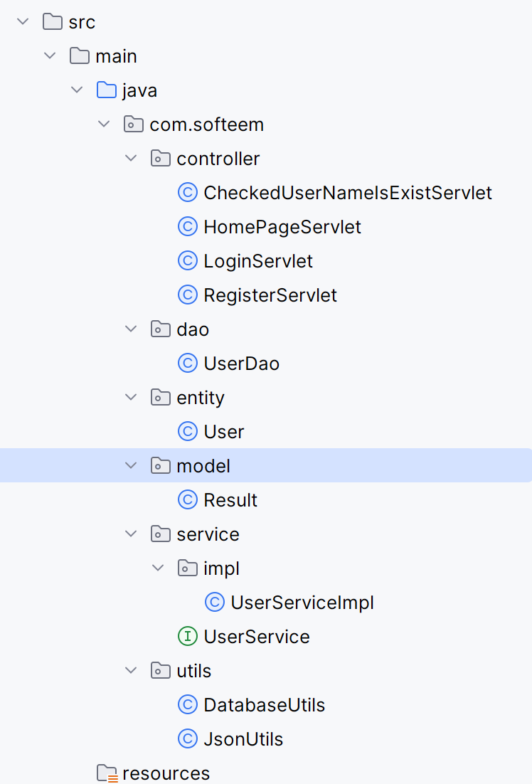Image resolution: width=532 pixels, height=784 pixels.
Task: Click the class icon beside Result
Action: (x=187, y=499)
